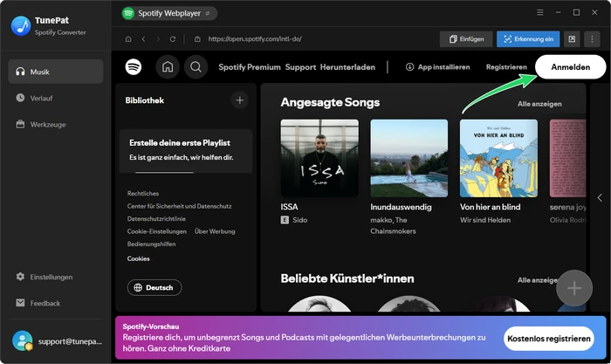The image size is (611, 364).
Task: Focus the open.spotify.com URL field
Action: [x=255, y=39]
